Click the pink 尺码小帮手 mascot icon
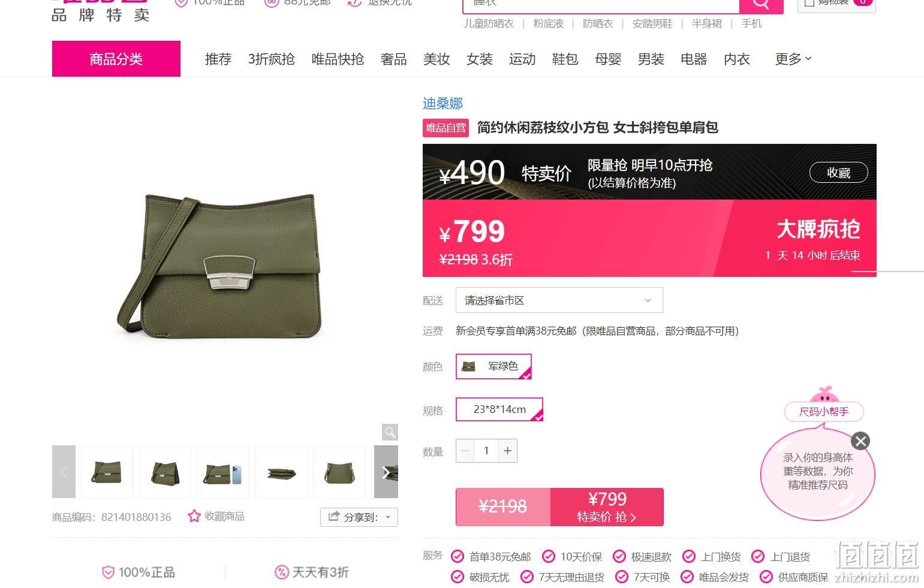This screenshot has width=924, height=588. click(824, 396)
